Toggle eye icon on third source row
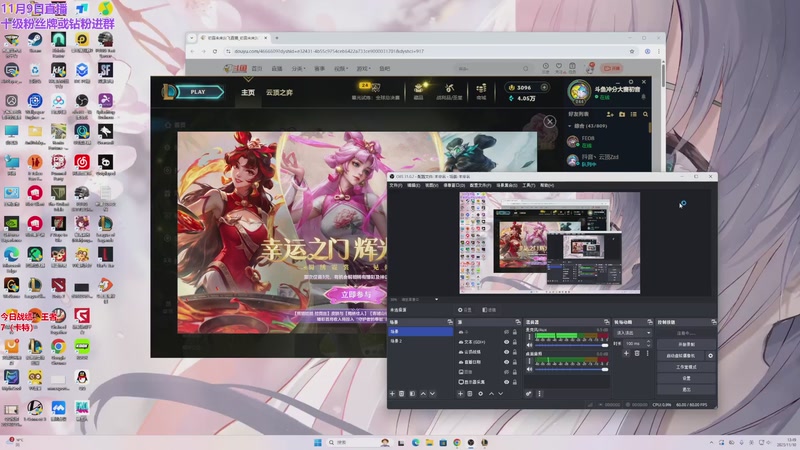This screenshot has width=800, height=450. pyautogui.click(x=506, y=352)
